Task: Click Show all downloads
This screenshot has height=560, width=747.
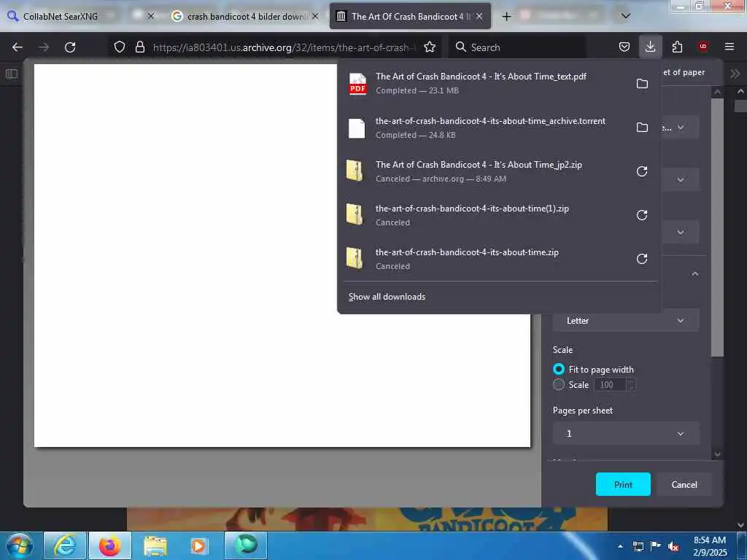Action: pyautogui.click(x=387, y=297)
